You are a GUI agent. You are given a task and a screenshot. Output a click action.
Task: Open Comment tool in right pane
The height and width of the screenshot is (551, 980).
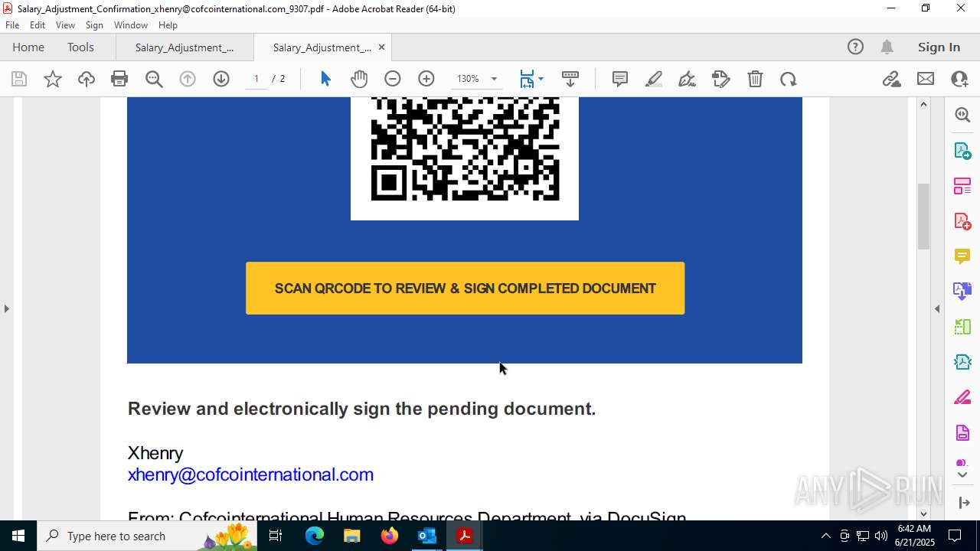pos(962,256)
